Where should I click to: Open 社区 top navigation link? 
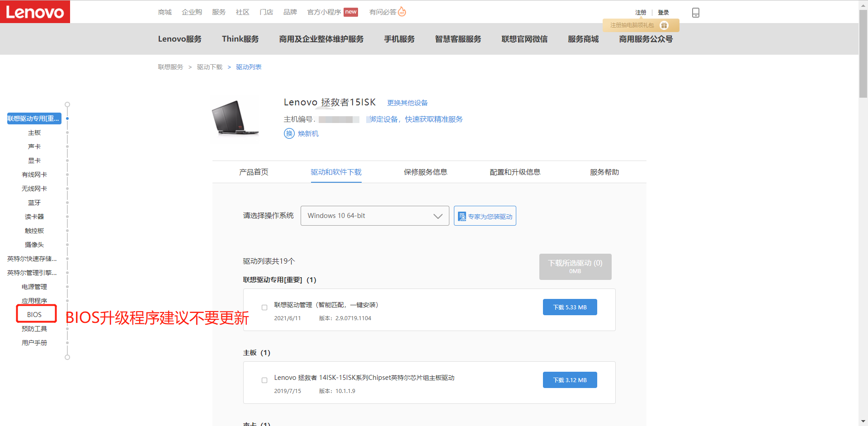pyautogui.click(x=242, y=12)
